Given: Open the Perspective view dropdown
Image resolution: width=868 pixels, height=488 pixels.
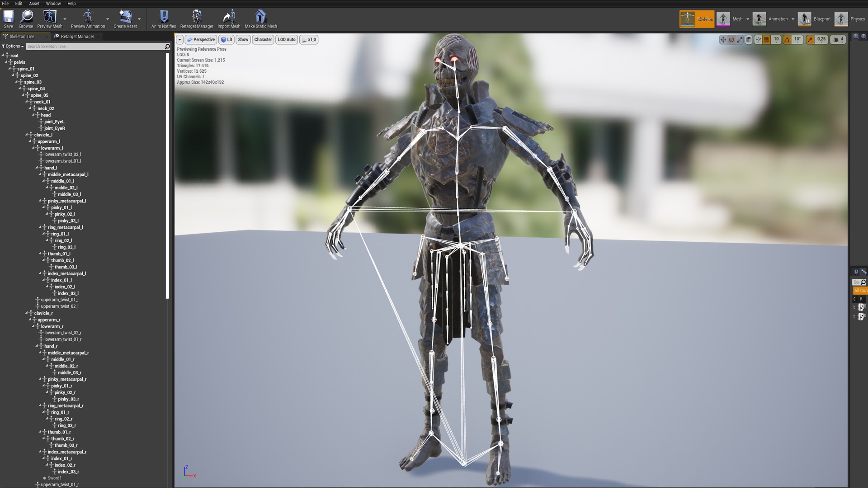Looking at the screenshot, I should point(201,39).
